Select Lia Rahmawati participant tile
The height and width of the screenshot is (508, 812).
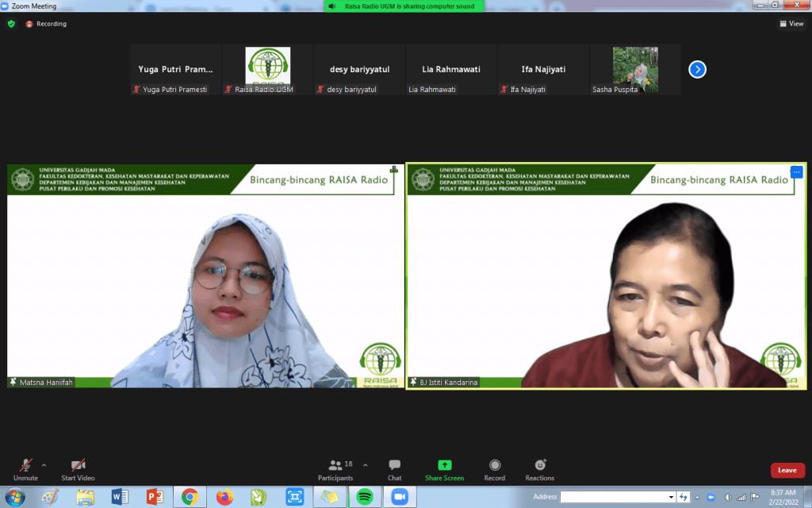click(x=451, y=70)
